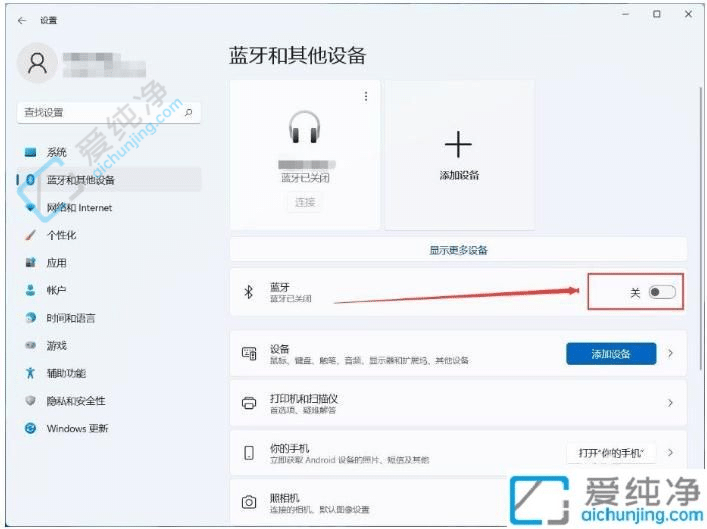Click the 系统 monitor icon
707x529 pixels.
coord(31,152)
